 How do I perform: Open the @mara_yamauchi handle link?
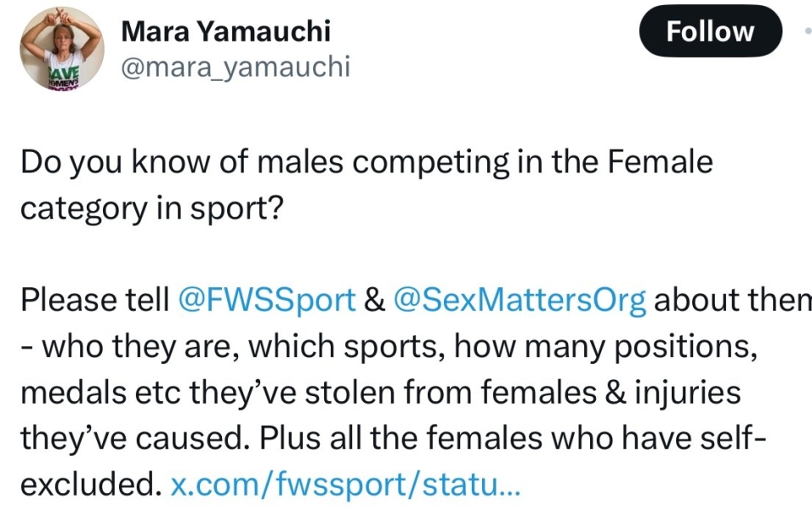tap(236, 66)
